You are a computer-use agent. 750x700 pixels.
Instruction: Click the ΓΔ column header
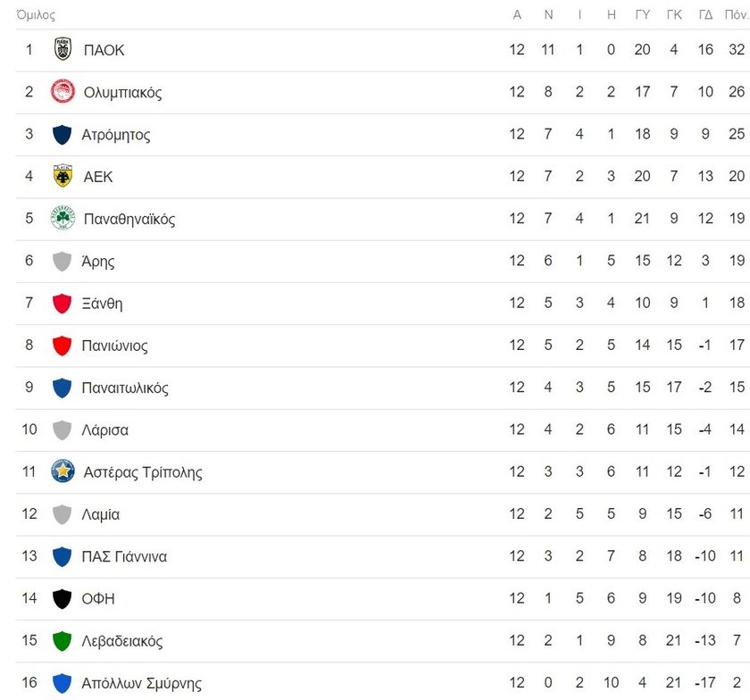[x=705, y=15]
